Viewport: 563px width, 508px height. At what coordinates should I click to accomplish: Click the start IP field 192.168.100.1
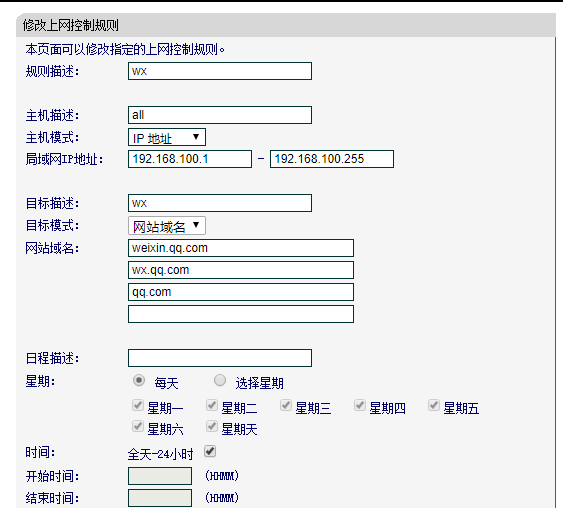tap(190, 159)
